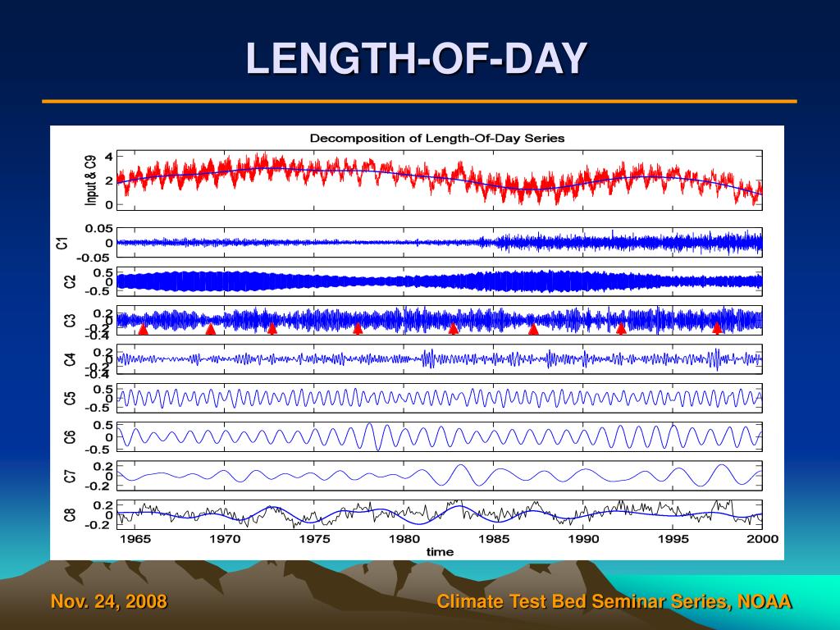Select the chart title 'Decomposition of Length-Of-Day Series'
The width and height of the screenshot is (840, 630).
click(x=437, y=138)
